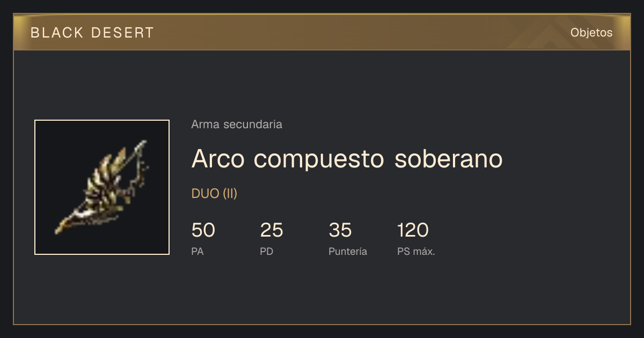Click the sovereign composite bow item icon
The width and height of the screenshot is (644, 338).
[x=102, y=187]
